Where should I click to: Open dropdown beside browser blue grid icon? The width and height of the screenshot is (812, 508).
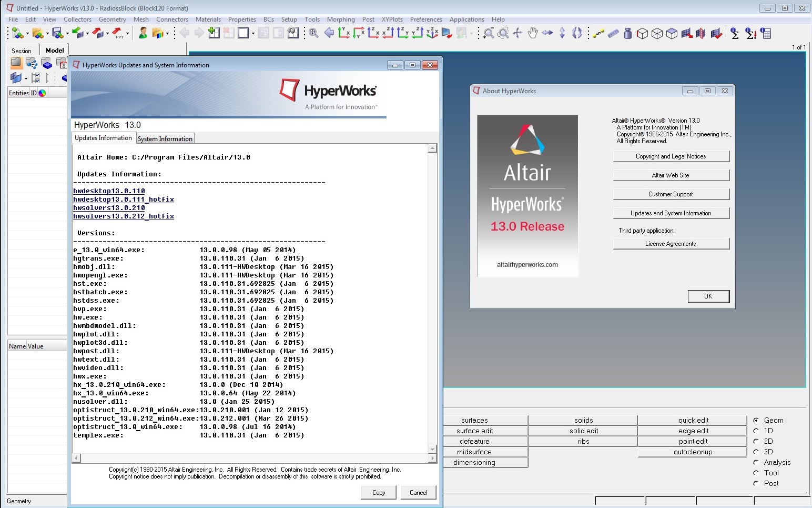[26, 78]
